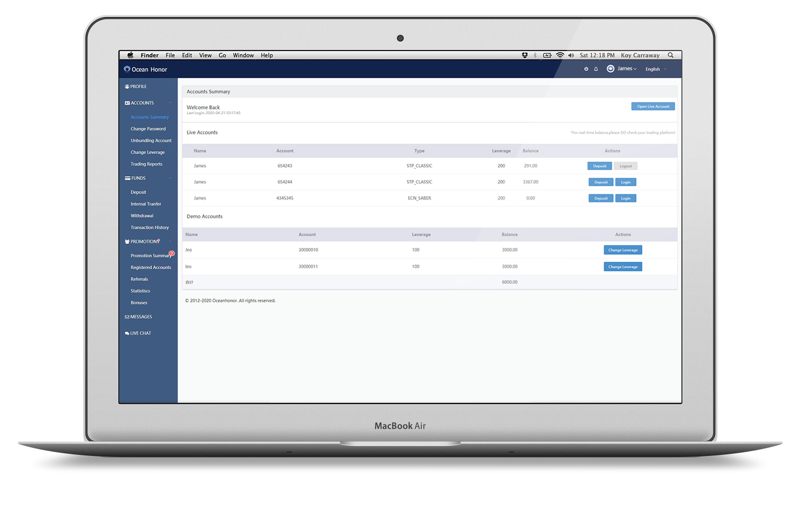
Task: Open Transaction History in the sidebar
Action: [150, 228]
